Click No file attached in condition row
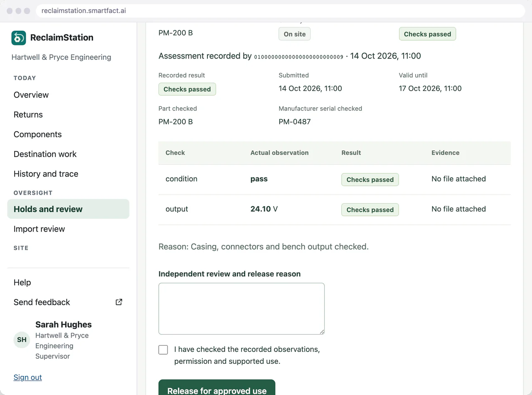532x395 pixels. [459, 179]
